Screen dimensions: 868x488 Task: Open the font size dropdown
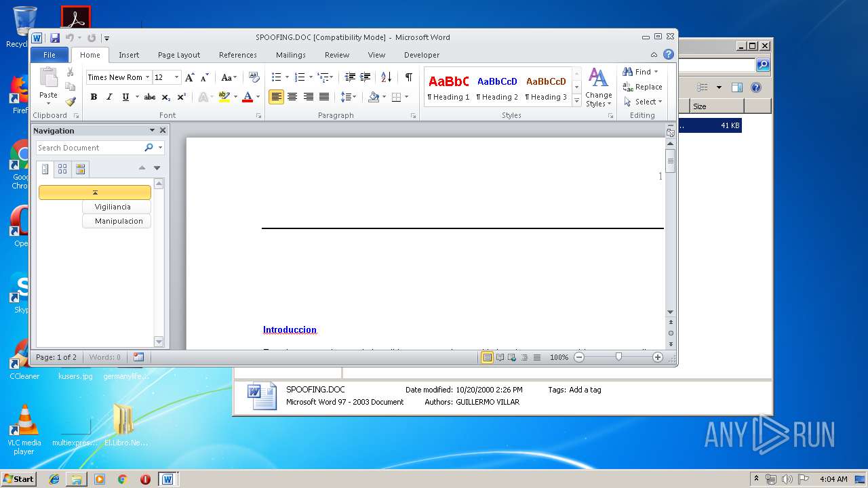point(177,77)
